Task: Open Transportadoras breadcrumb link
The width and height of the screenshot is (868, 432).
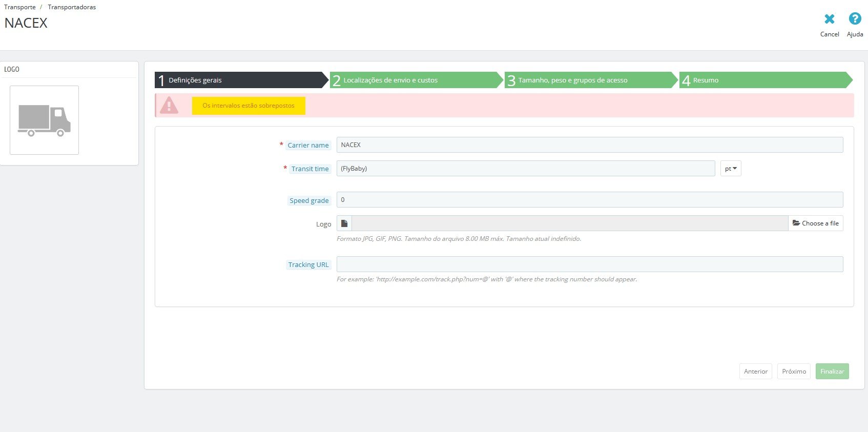Action: pos(72,7)
